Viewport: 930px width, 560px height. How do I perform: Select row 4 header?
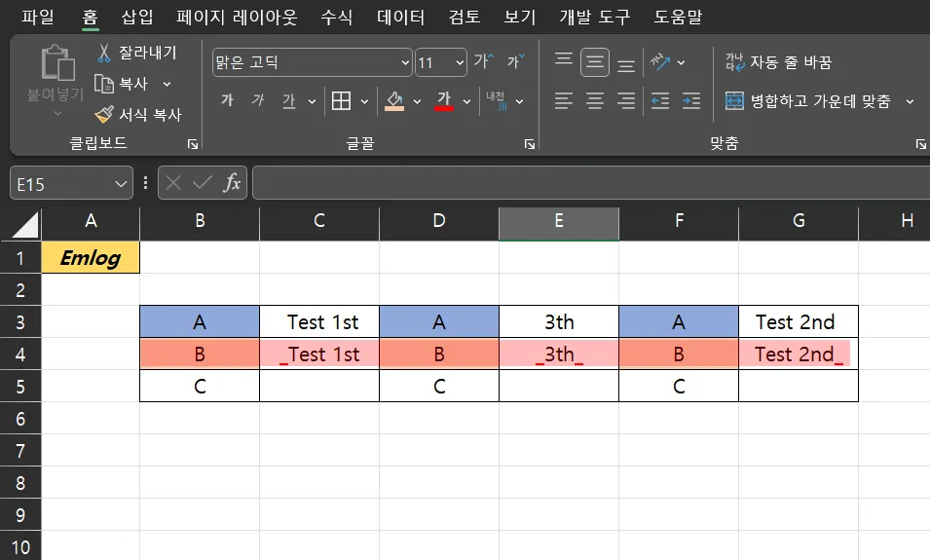pos(20,355)
